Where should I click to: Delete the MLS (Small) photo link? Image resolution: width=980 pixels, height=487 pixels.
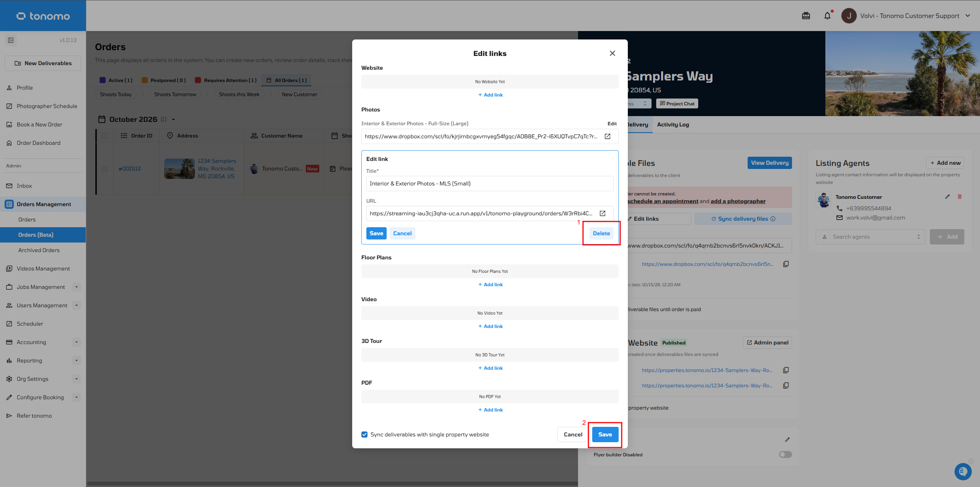(601, 233)
